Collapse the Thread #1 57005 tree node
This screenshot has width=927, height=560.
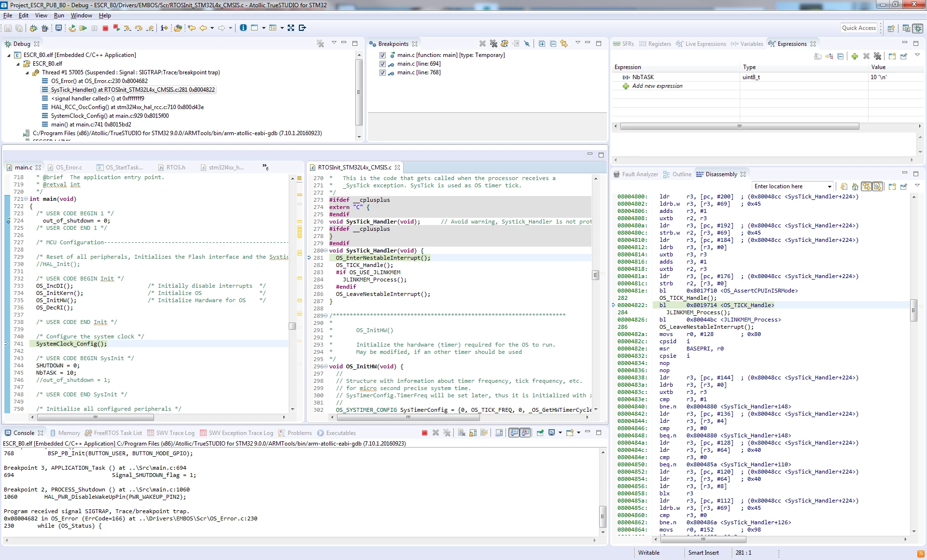[27, 72]
